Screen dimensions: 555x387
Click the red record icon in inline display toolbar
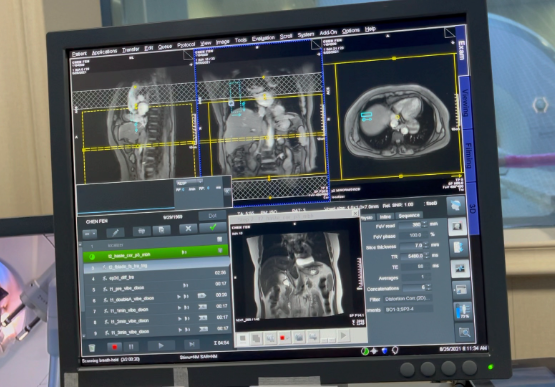coord(283,338)
